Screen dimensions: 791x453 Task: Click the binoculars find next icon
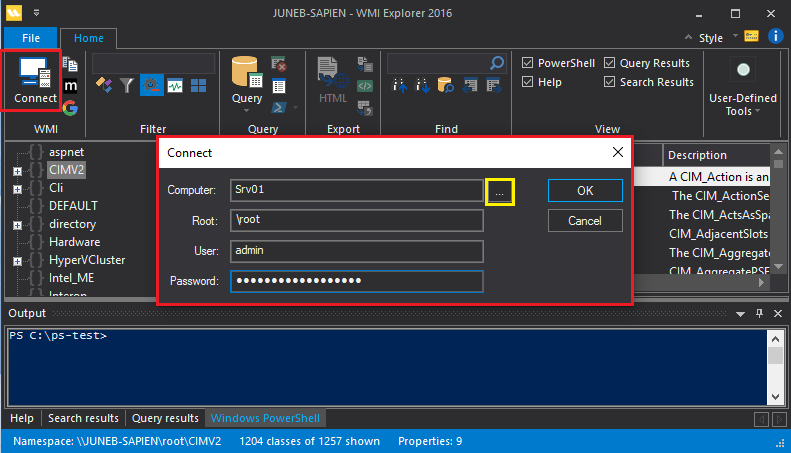tap(422, 86)
